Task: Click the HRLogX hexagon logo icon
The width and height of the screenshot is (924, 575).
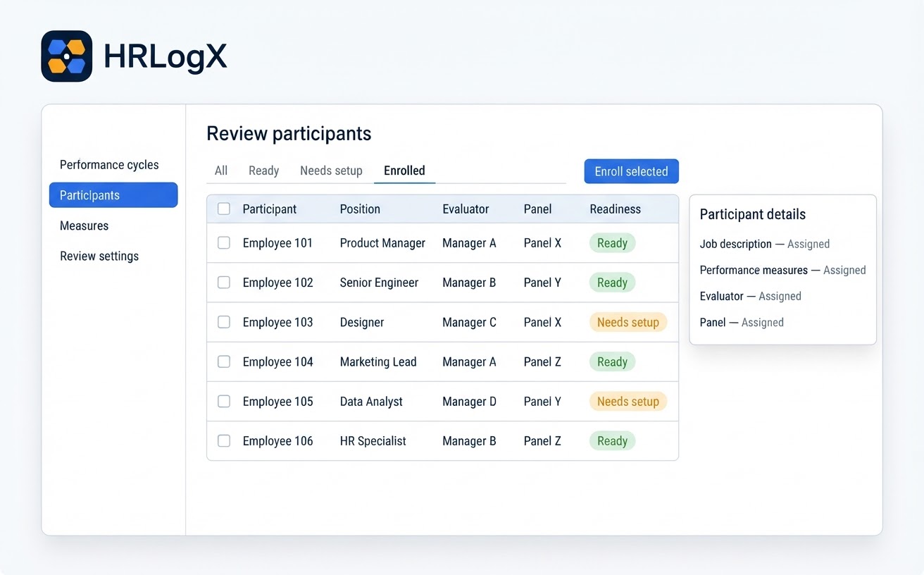Action: 67,56
